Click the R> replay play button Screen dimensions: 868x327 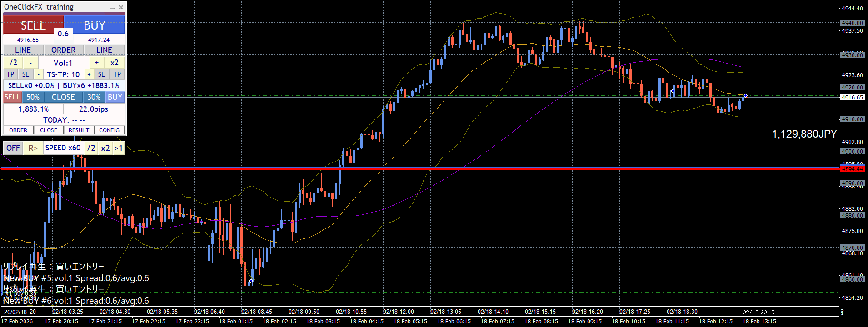coord(33,148)
